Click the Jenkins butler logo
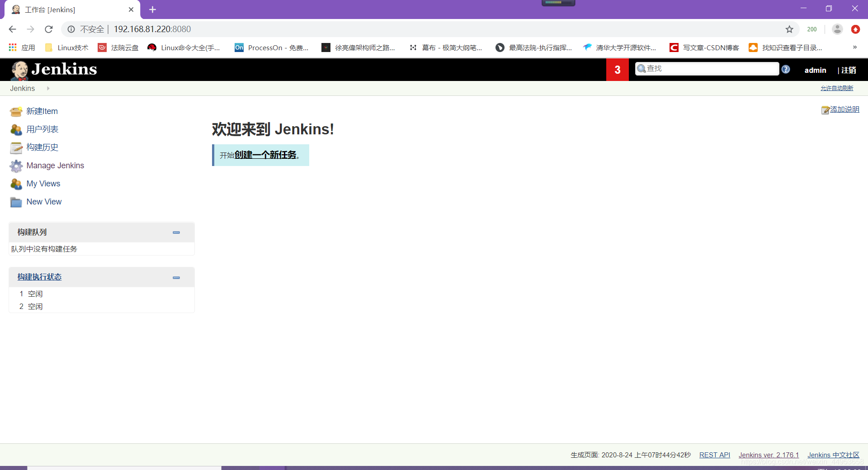868x470 pixels. click(20, 69)
